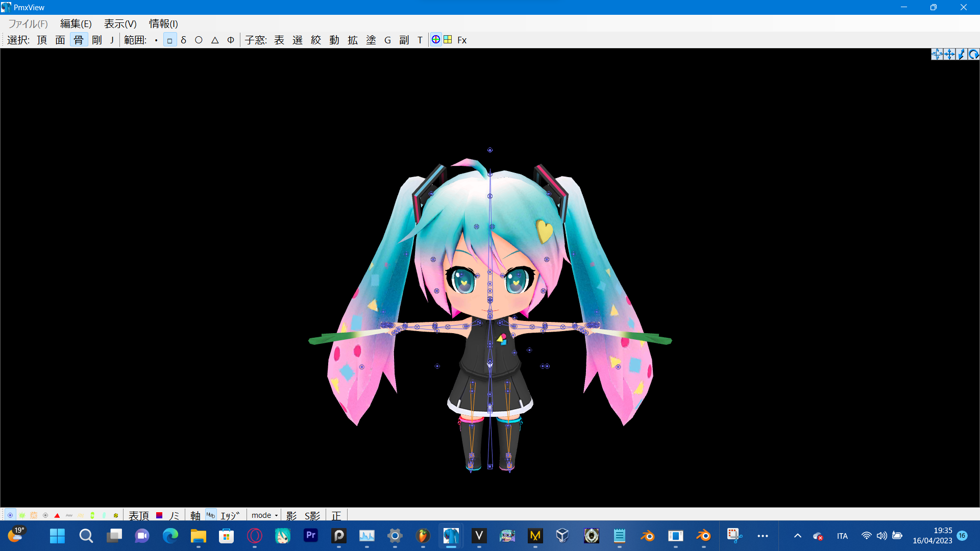Open the Snipping Tool taskbar icon
This screenshot has height=551, width=980.
[734, 536]
